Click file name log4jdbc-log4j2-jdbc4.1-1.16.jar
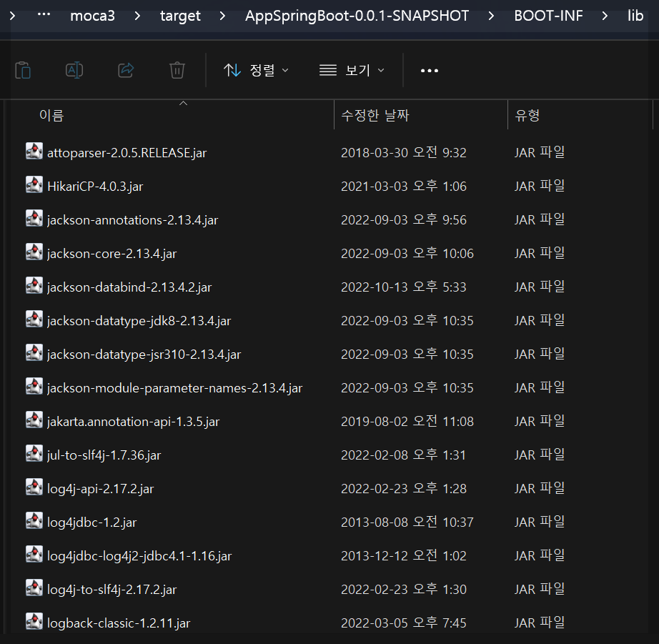Screen dimensions: 659x644 coord(139,556)
